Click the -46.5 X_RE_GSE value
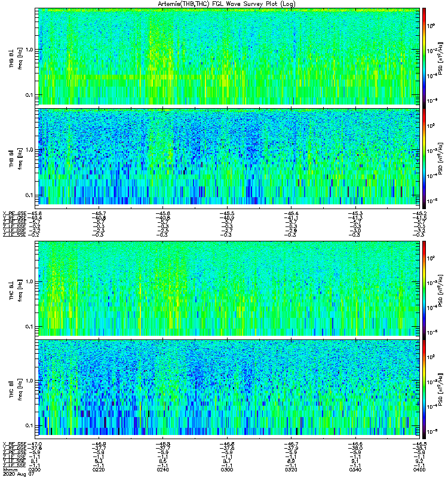 (x=419, y=444)
